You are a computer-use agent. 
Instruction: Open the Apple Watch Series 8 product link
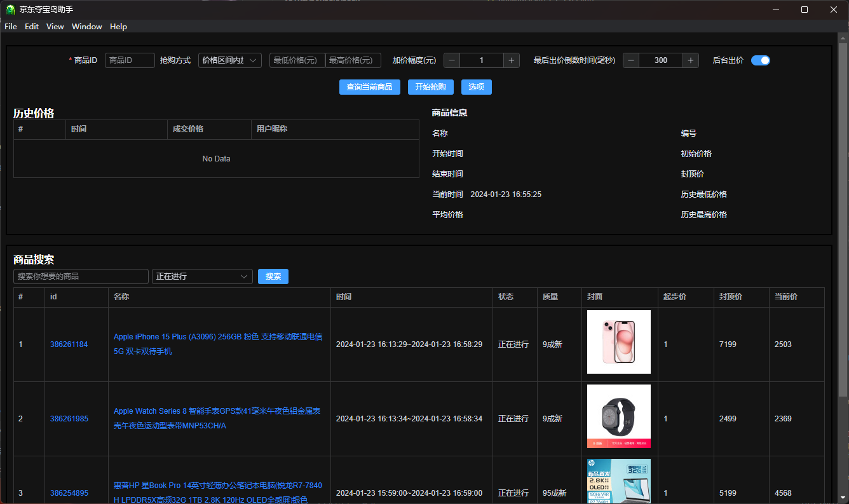click(217, 418)
